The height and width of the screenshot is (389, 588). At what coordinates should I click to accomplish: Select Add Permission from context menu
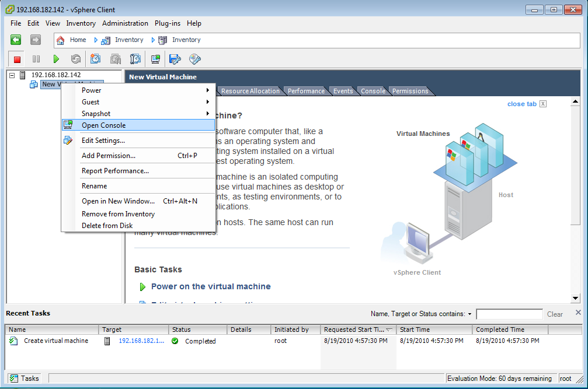coord(138,155)
